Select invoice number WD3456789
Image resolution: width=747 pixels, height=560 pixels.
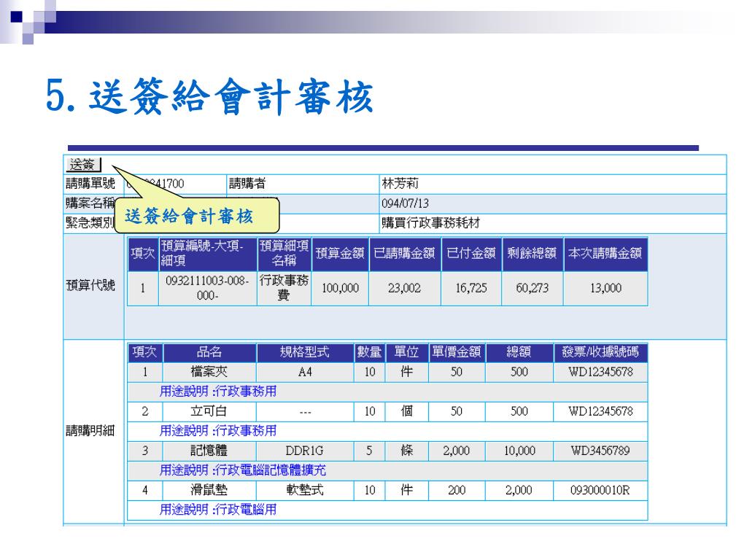point(600,451)
